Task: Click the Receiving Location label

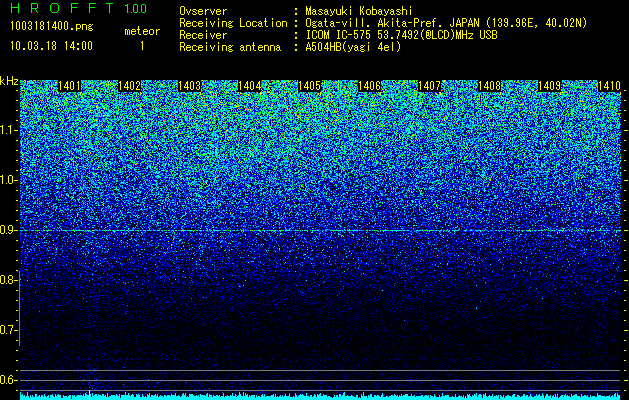Action: 233,23
